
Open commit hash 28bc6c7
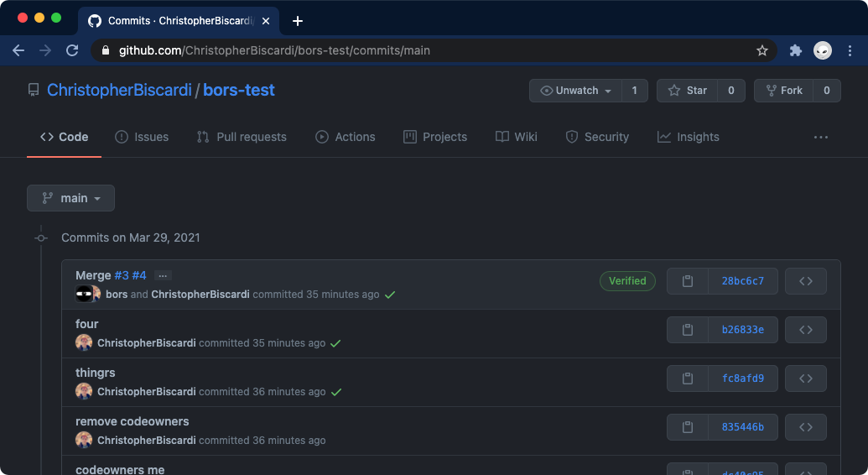[743, 281]
